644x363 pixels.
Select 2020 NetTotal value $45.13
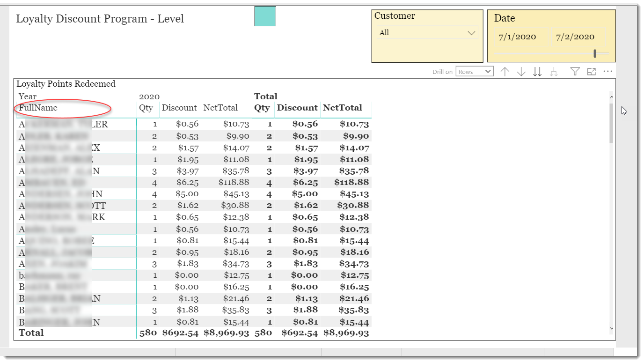click(236, 194)
